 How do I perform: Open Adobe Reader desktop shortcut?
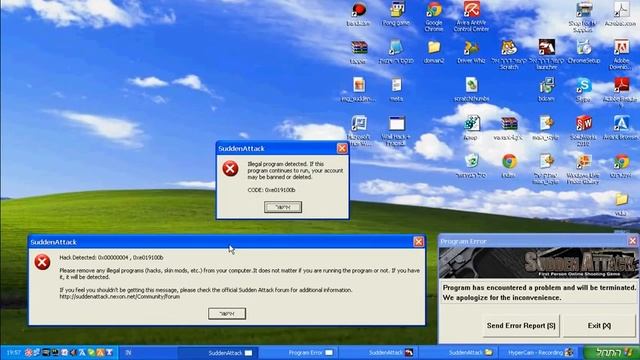click(621, 92)
